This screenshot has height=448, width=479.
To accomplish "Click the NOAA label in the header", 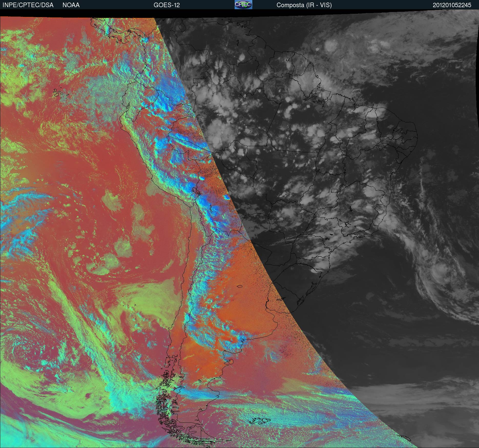I will (x=71, y=5).
